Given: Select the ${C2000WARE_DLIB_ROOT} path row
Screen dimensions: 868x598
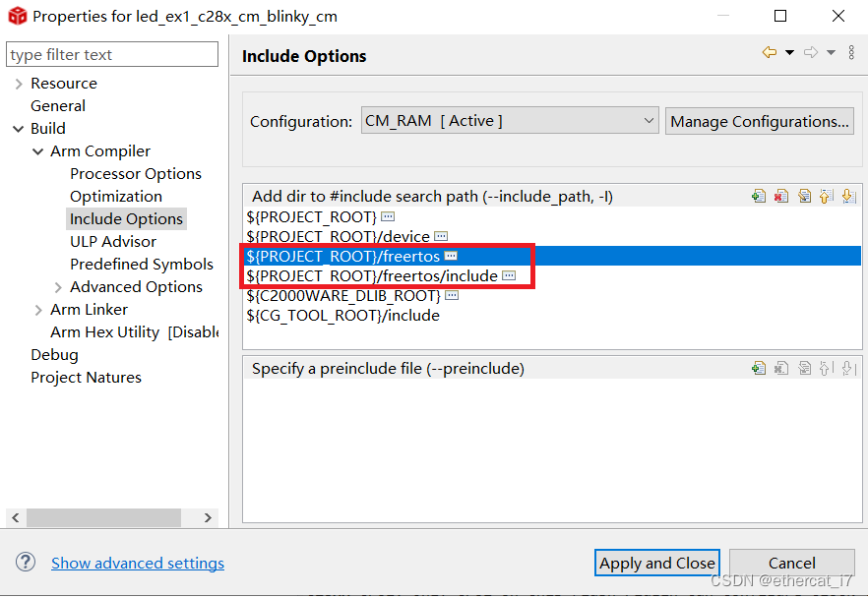Looking at the screenshot, I should pyautogui.click(x=552, y=295).
